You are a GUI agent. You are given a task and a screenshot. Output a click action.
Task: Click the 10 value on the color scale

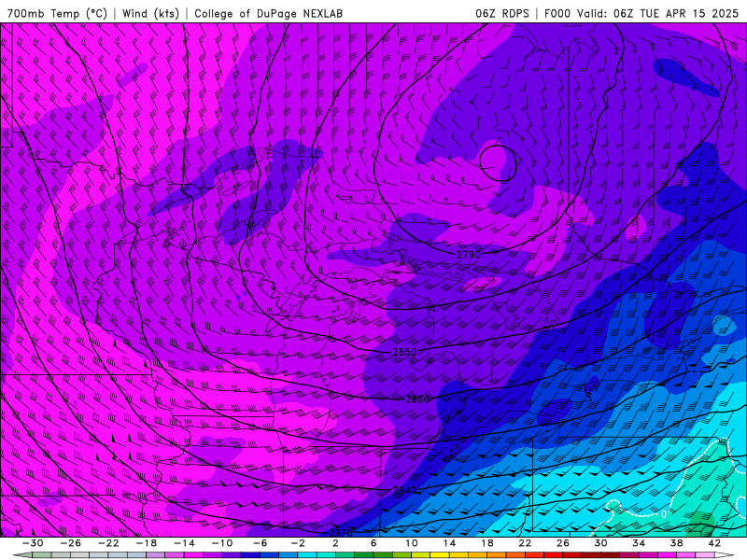coord(411,543)
